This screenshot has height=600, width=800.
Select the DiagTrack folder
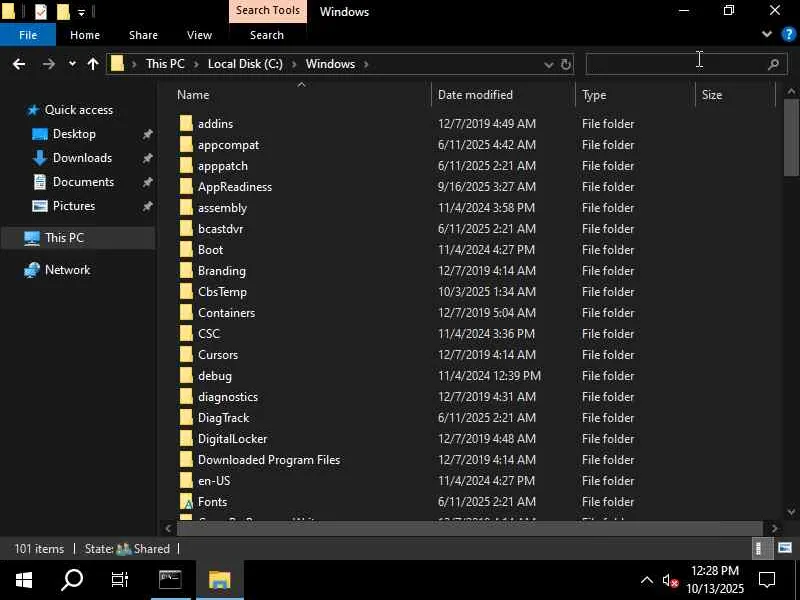click(x=223, y=417)
